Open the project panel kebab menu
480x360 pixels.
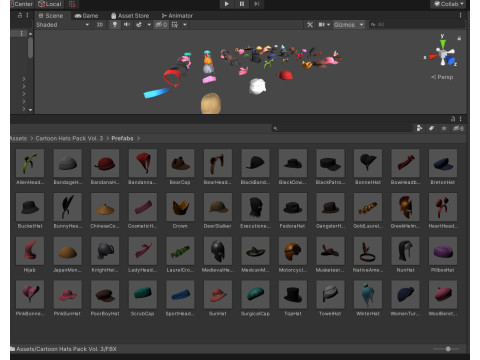(x=460, y=119)
